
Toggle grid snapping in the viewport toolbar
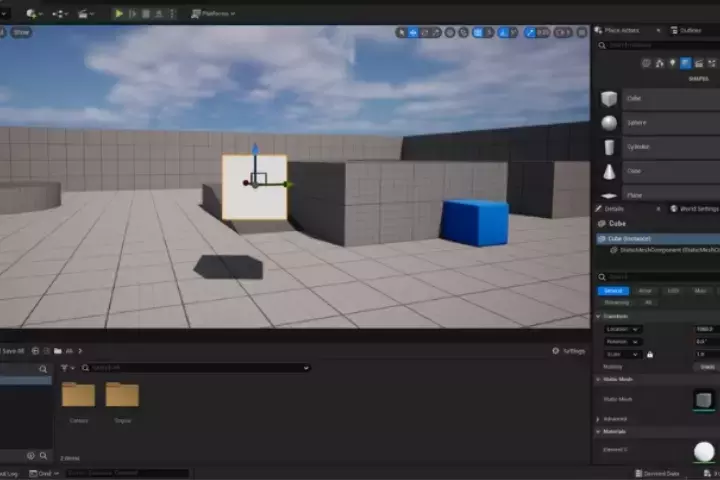point(478,32)
